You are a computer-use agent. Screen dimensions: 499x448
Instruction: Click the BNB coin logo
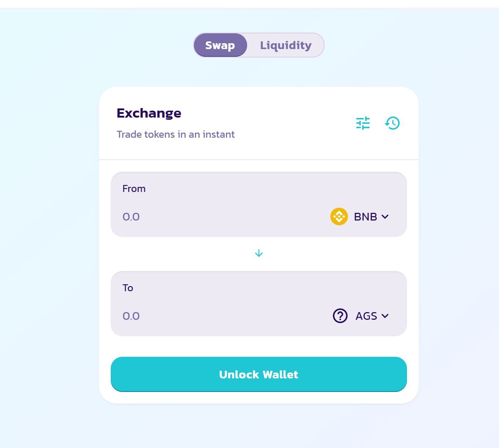click(339, 216)
